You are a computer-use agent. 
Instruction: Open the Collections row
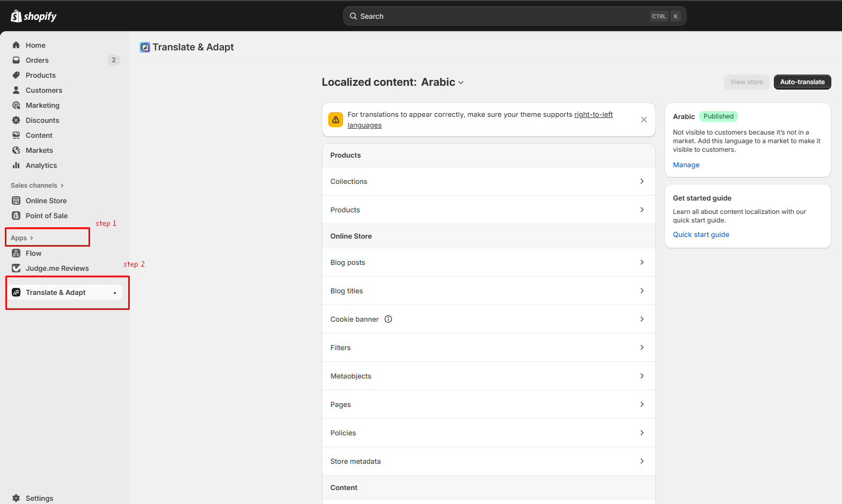(x=488, y=181)
